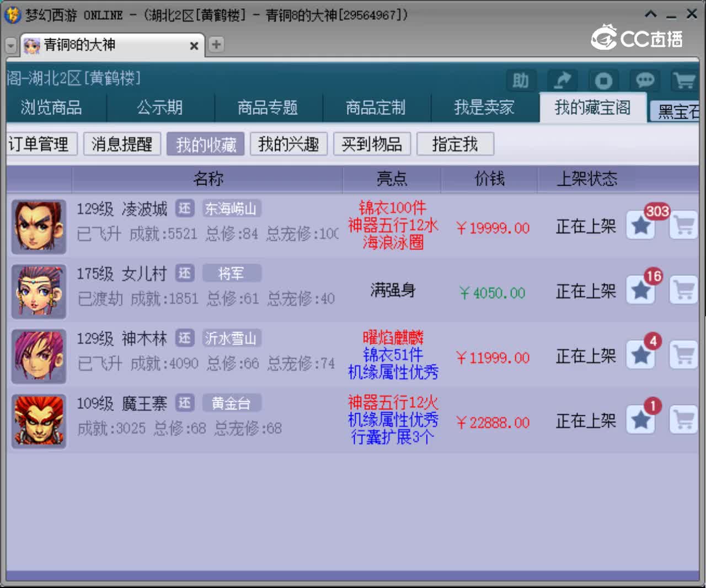
Task: Click the 还 badge on 神木林 row
Action: (185, 338)
